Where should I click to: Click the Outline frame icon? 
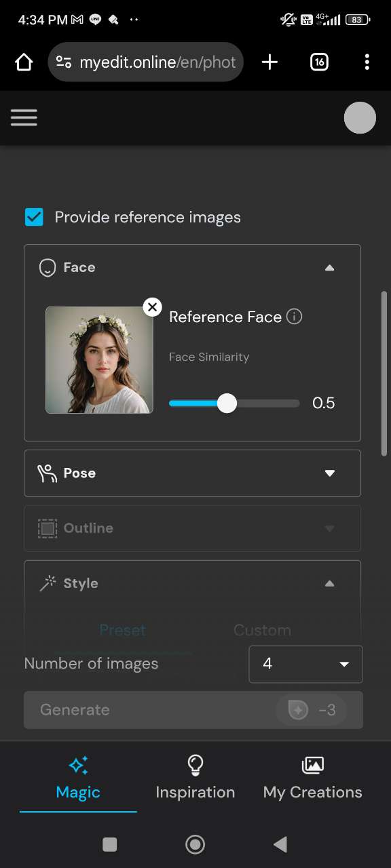pos(47,528)
